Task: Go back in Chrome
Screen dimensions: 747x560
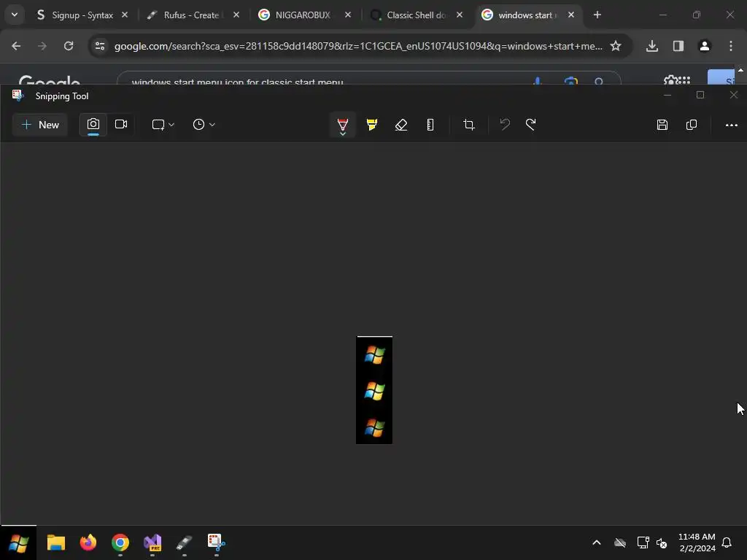Action: [16, 46]
